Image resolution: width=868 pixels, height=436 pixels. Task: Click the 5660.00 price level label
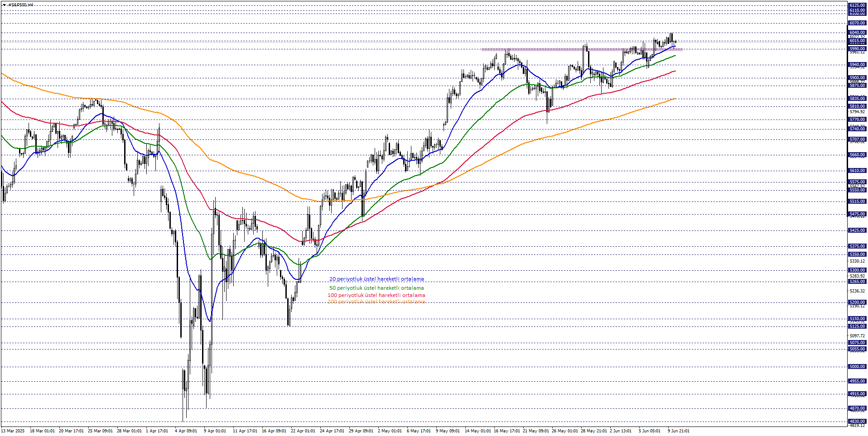pos(857,155)
